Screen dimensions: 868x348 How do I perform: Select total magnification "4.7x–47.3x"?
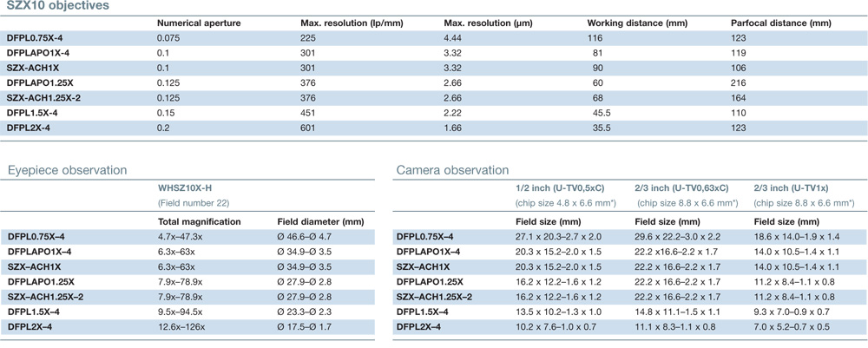[180, 237]
